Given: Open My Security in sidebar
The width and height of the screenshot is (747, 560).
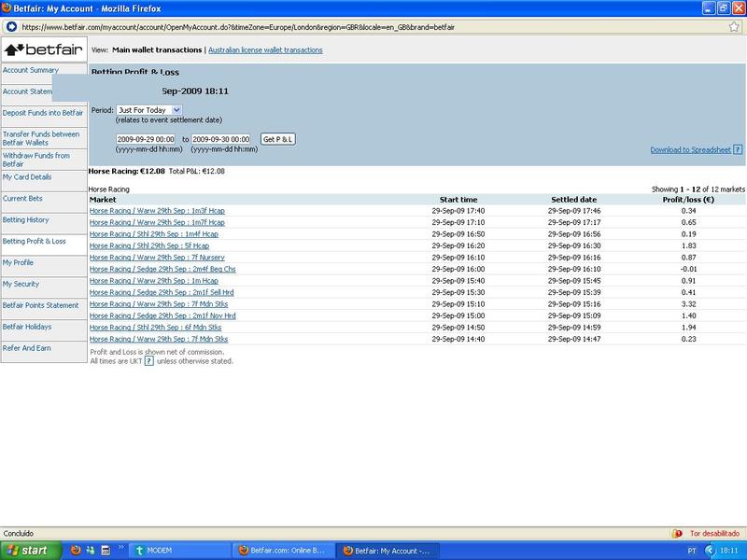Looking at the screenshot, I should 21,284.
